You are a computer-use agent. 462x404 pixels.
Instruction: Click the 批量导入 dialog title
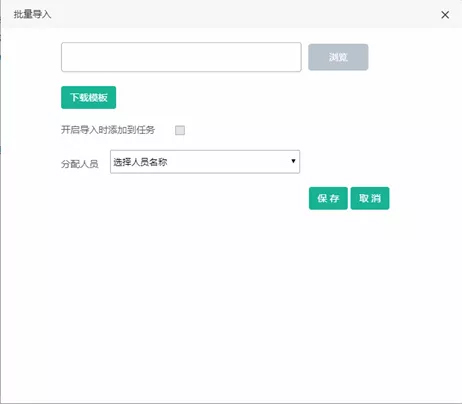(x=32, y=14)
